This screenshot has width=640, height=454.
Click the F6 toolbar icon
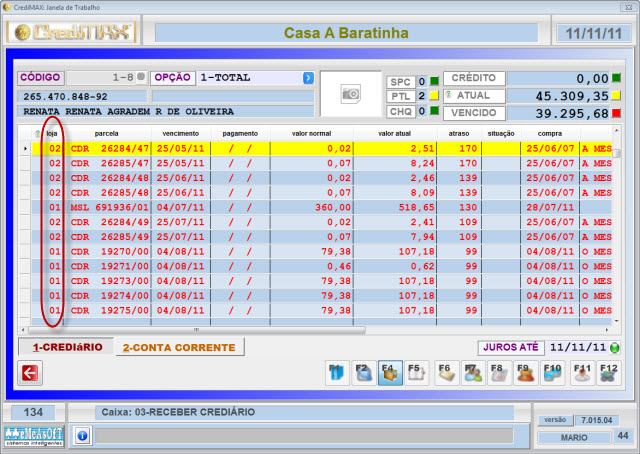tap(447, 373)
